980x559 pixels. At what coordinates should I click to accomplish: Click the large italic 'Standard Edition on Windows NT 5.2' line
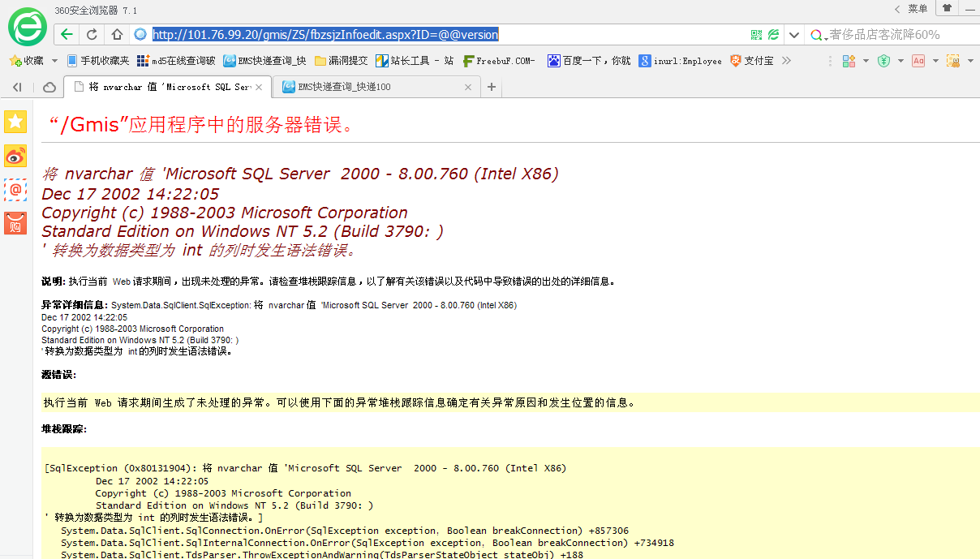coord(243,231)
